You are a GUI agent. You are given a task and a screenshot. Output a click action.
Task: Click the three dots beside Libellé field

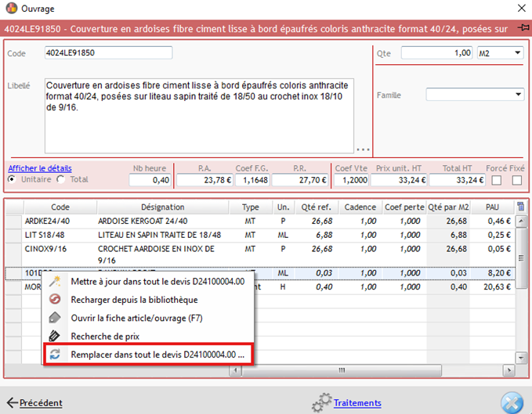click(x=363, y=149)
